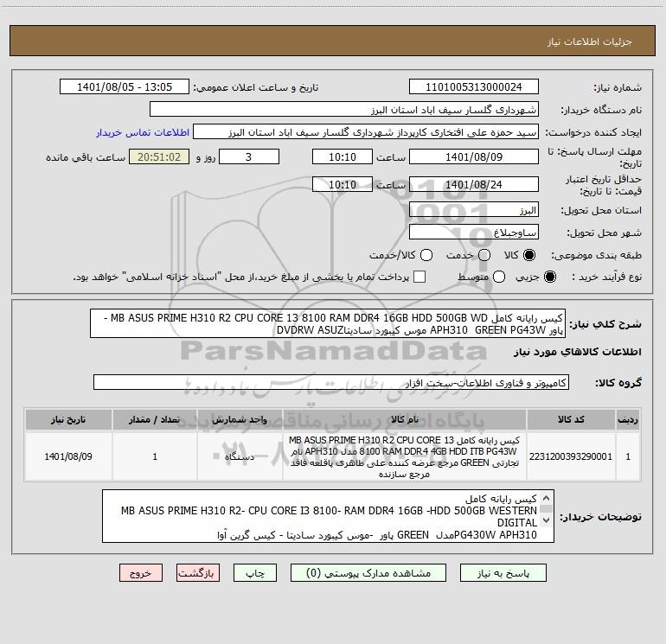Click product code 2231200393290001 cell

click(x=571, y=456)
